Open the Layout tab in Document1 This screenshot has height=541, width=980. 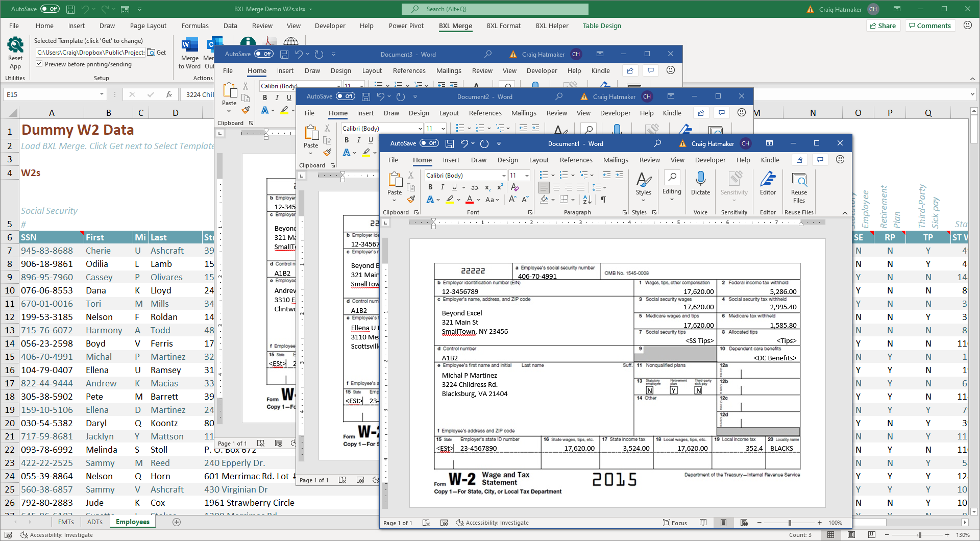pos(538,160)
